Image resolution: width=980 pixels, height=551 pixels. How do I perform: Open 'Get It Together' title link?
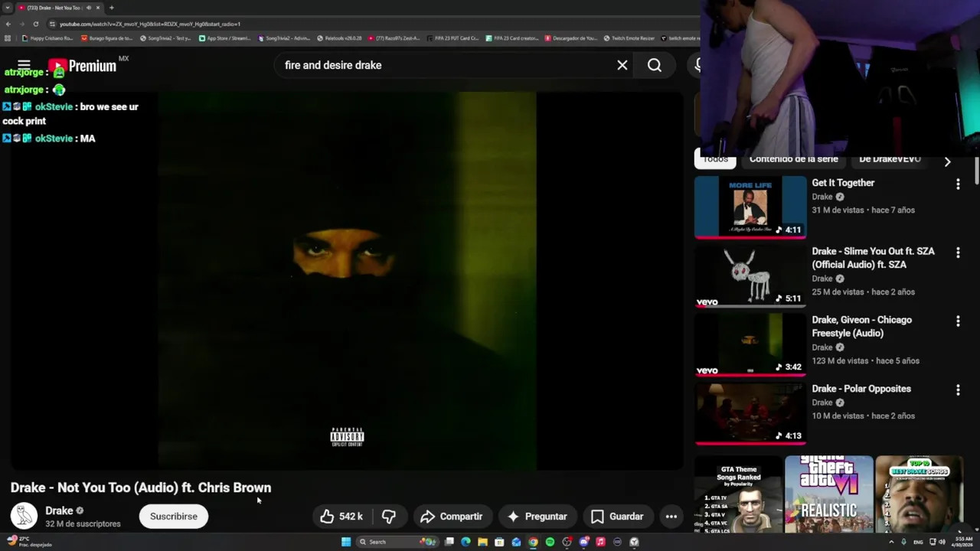(x=843, y=183)
